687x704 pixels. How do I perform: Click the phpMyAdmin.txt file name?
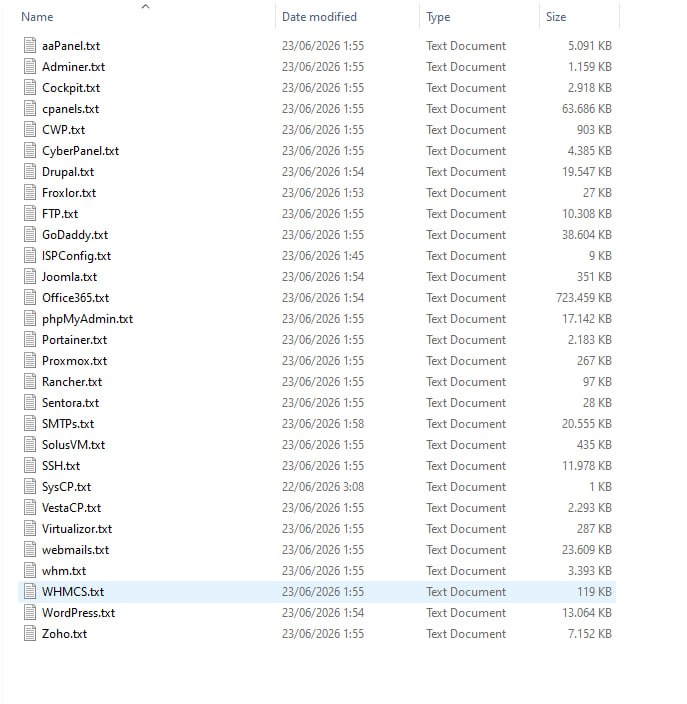pyautogui.click(x=88, y=318)
